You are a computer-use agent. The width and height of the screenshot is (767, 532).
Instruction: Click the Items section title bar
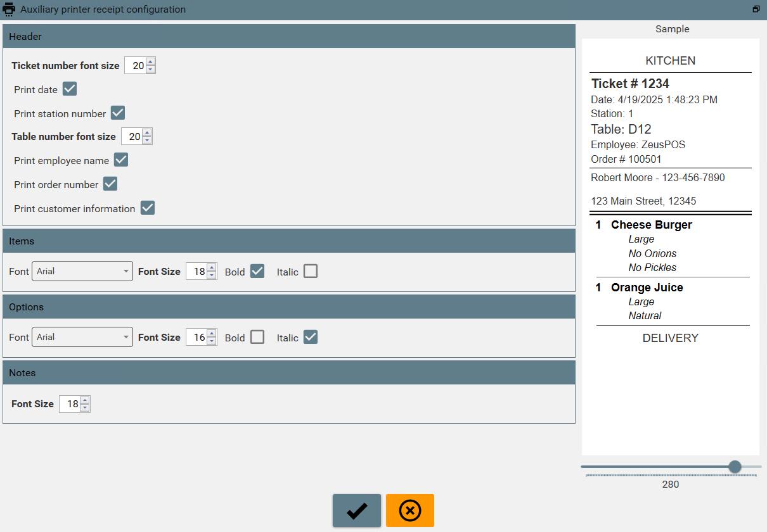click(x=289, y=241)
